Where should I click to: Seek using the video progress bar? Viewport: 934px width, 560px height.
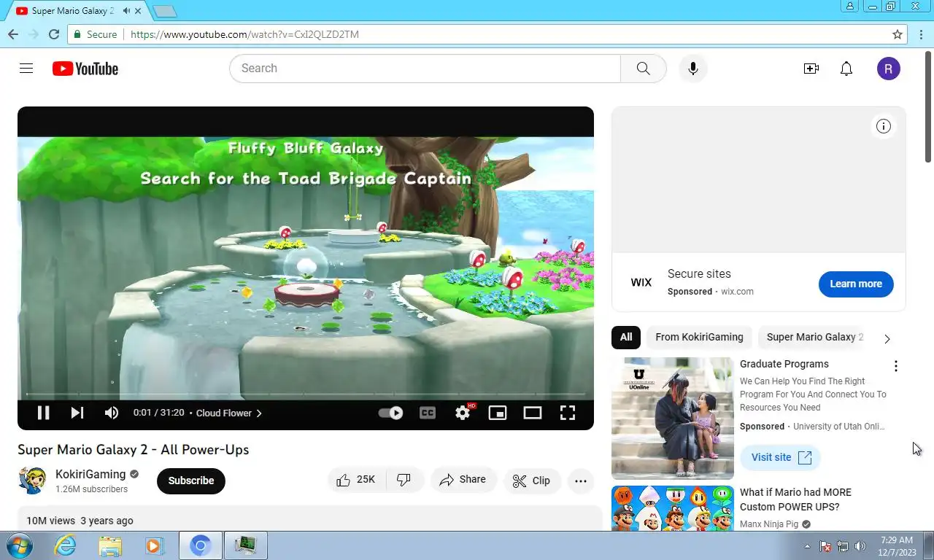[306, 394]
